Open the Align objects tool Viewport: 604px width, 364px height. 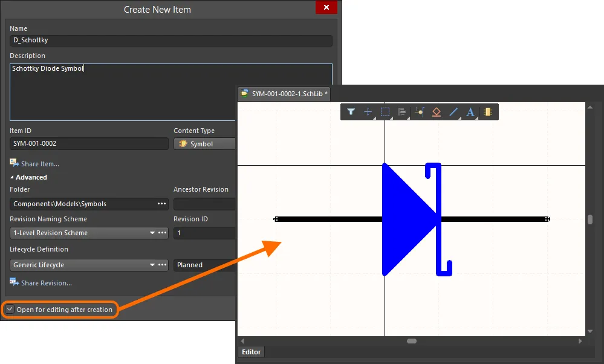click(402, 112)
